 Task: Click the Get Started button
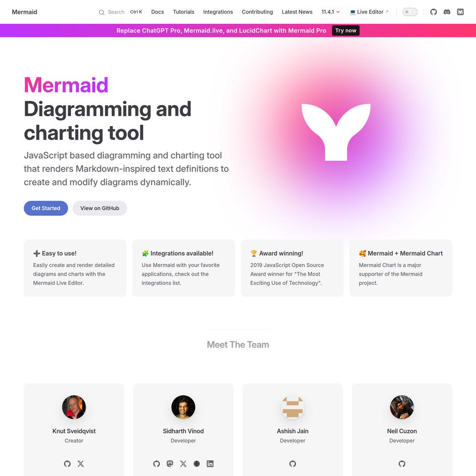point(46,208)
